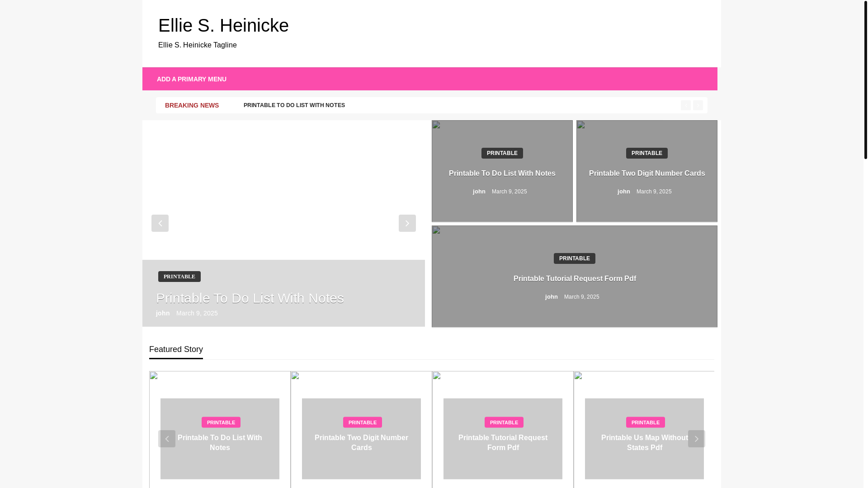This screenshot has height=488, width=868.
Task: Open featured card Printable Tutorial Request Form Pdf
Action: [x=503, y=442]
